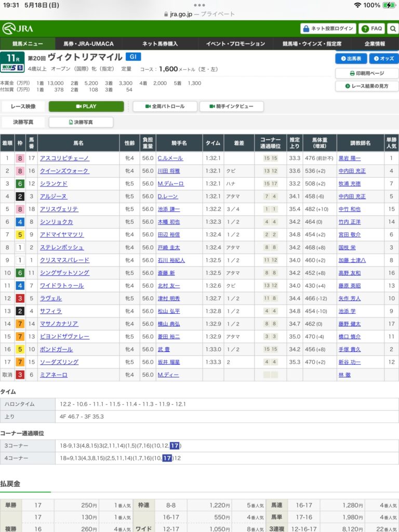
Task: Open horse アルジーヌ link
Action: tap(54, 196)
